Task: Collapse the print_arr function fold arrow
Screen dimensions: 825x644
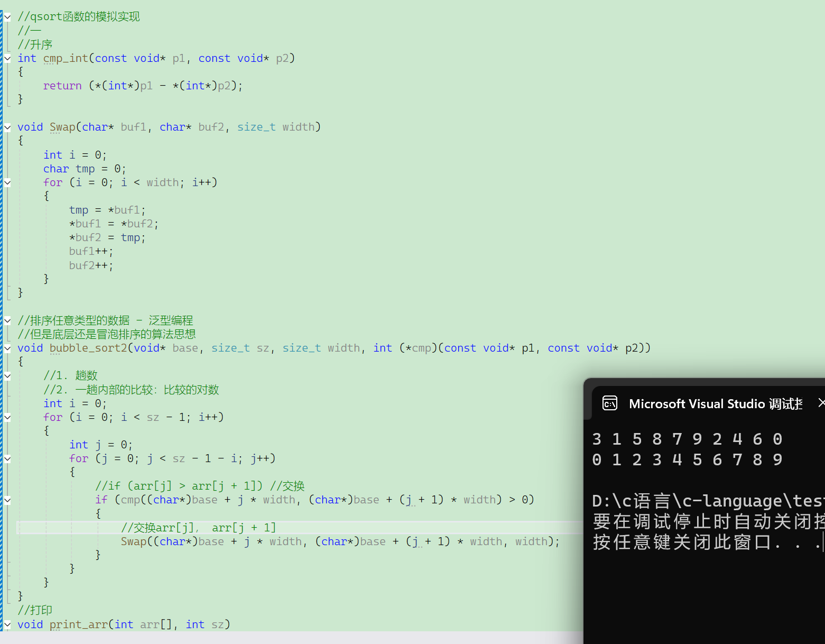Action: 7,624
